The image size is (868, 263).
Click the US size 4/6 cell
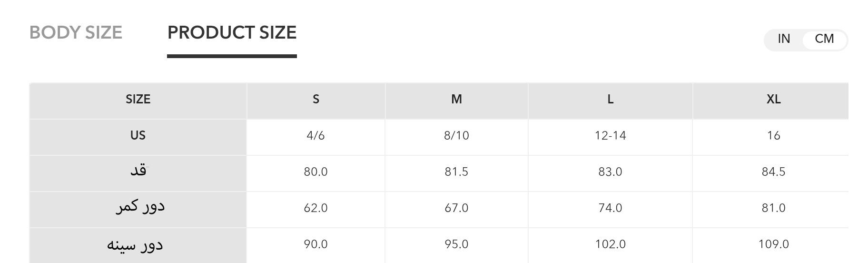316,136
